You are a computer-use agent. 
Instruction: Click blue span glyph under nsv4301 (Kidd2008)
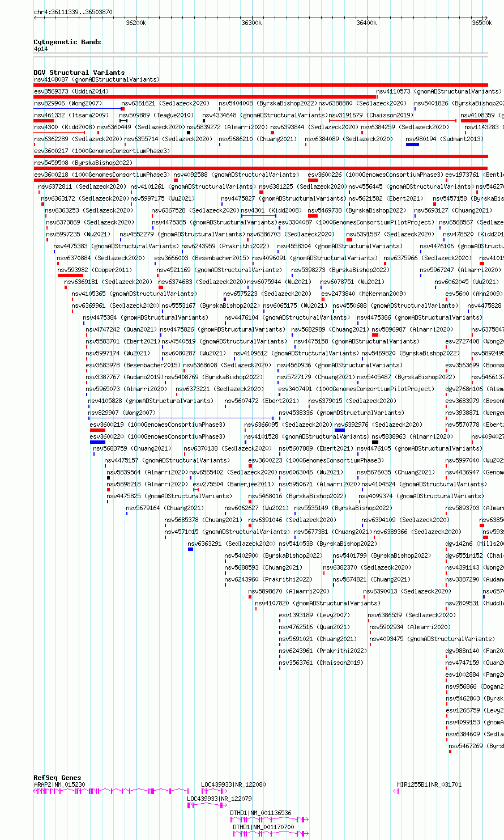click(259, 216)
